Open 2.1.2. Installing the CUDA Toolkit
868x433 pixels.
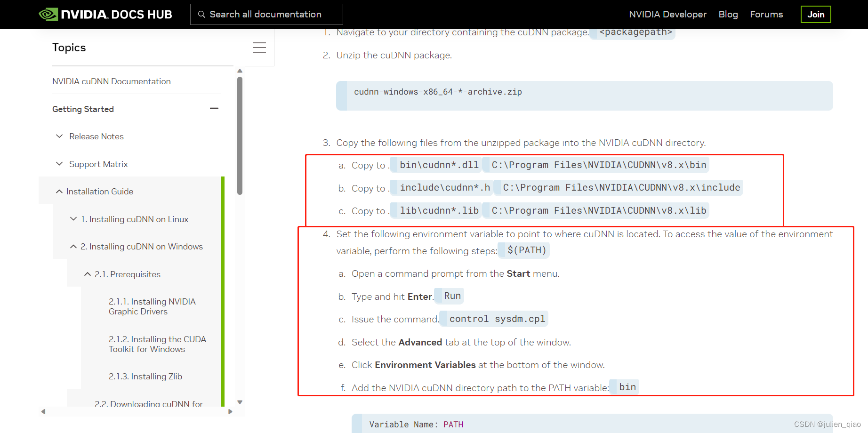pyautogui.click(x=157, y=344)
